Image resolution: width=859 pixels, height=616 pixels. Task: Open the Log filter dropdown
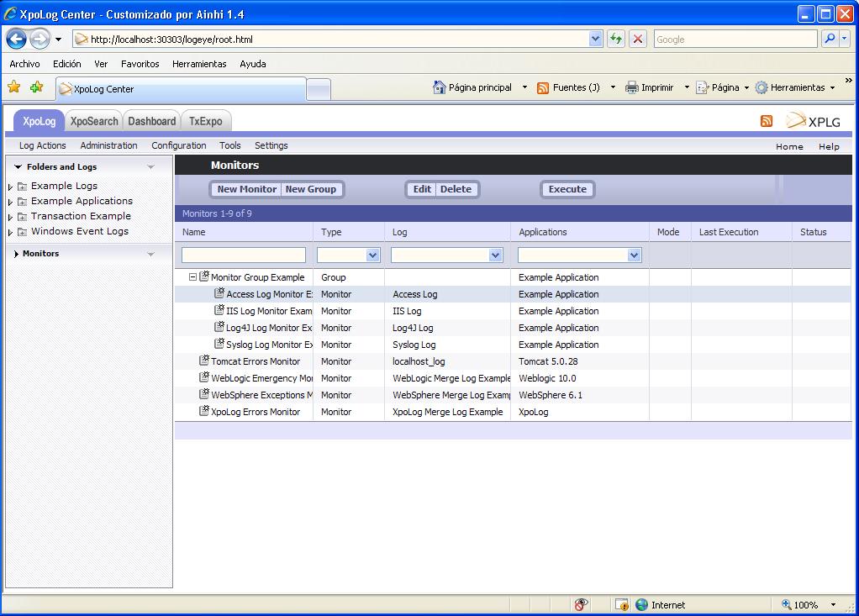[495, 255]
